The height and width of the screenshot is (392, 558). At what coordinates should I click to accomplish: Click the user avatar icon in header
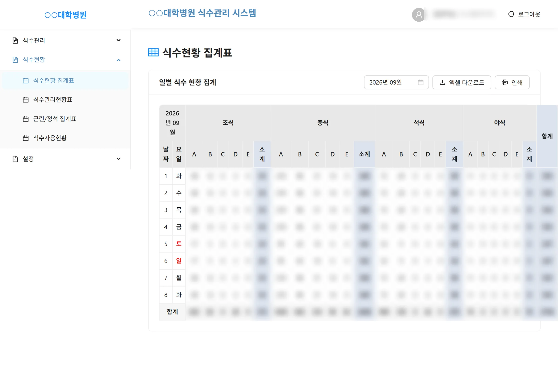(x=418, y=15)
